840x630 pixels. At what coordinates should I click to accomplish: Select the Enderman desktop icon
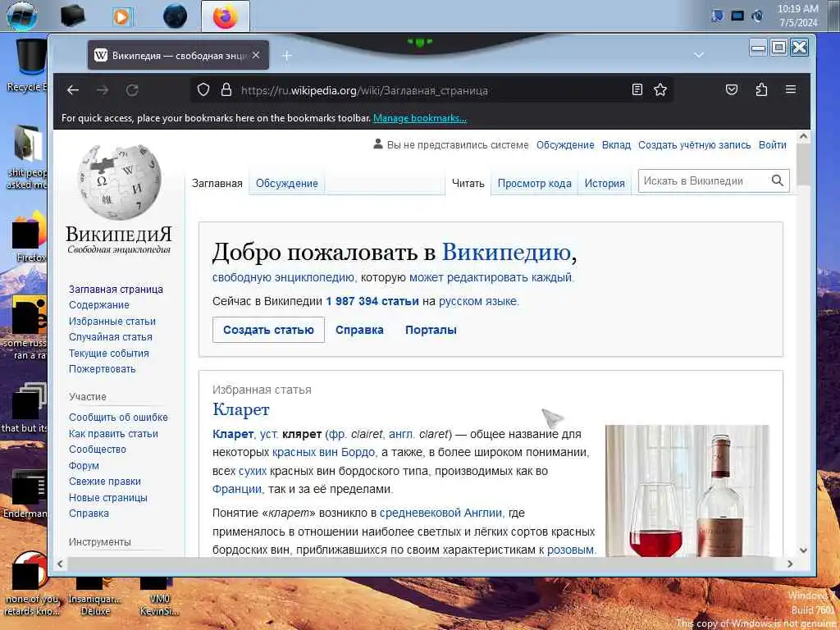(x=25, y=495)
